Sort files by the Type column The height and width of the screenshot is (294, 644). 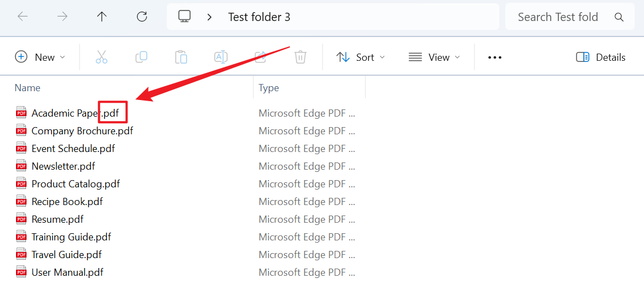[x=269, y=88]
